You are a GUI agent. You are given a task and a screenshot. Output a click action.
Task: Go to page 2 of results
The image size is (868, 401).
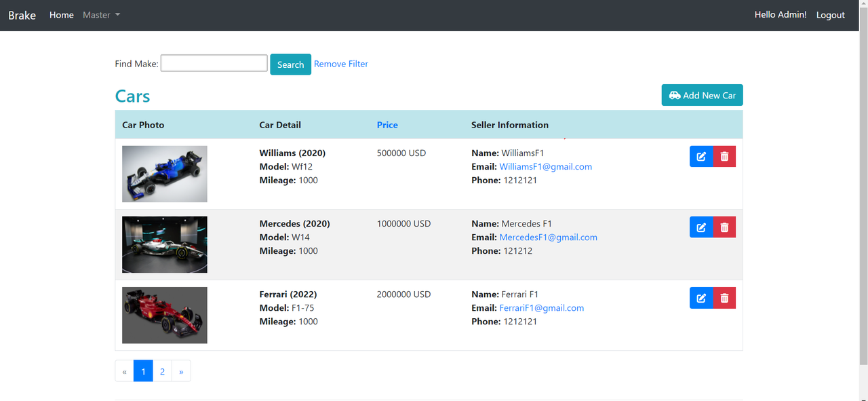(x=162, y=371)
